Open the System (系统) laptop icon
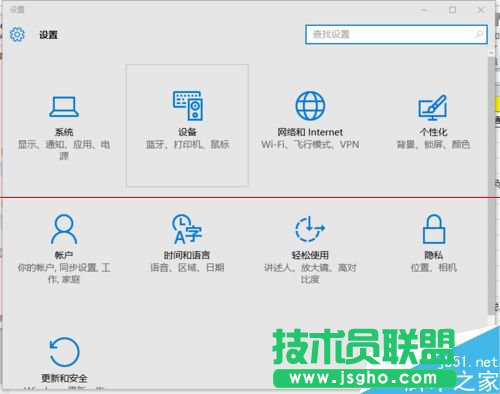 tap(64, 107)
